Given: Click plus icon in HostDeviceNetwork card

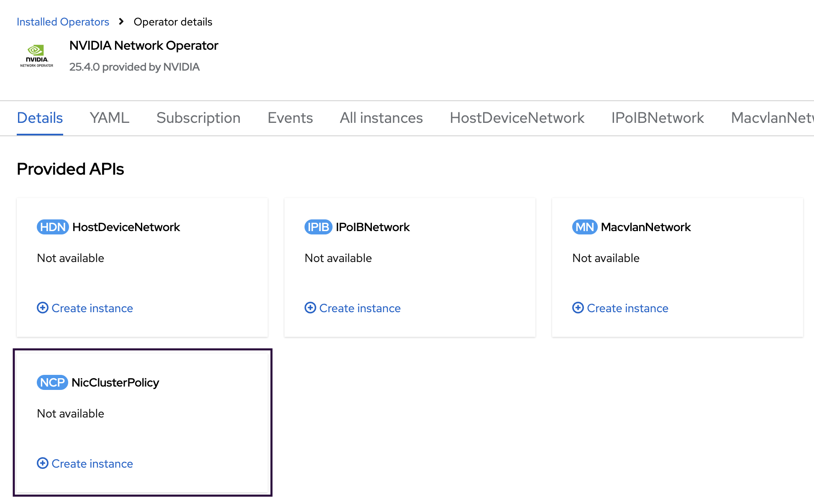Looking at the screenshot, I should pyautogui.click(x=43, y=308).
